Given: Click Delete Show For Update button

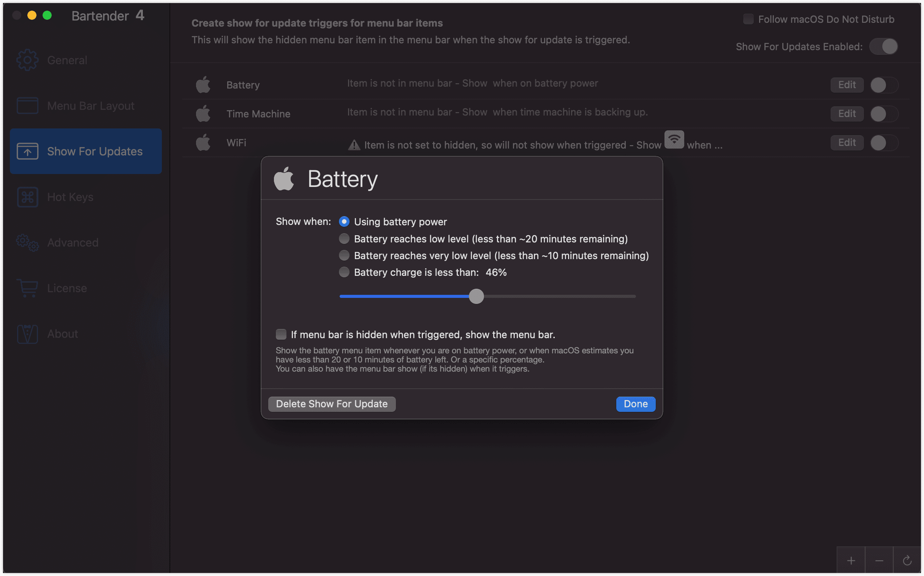Looking at the screenshot, I should point(331,404).
